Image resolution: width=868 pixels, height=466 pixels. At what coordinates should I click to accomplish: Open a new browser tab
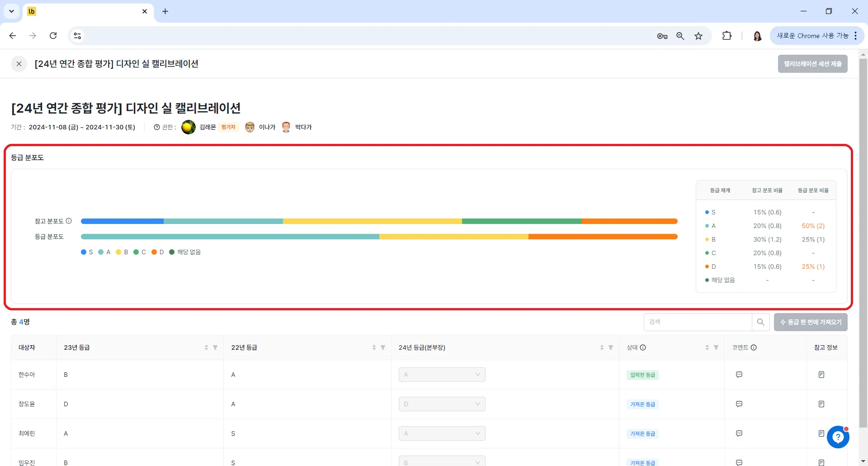(165, 11)
